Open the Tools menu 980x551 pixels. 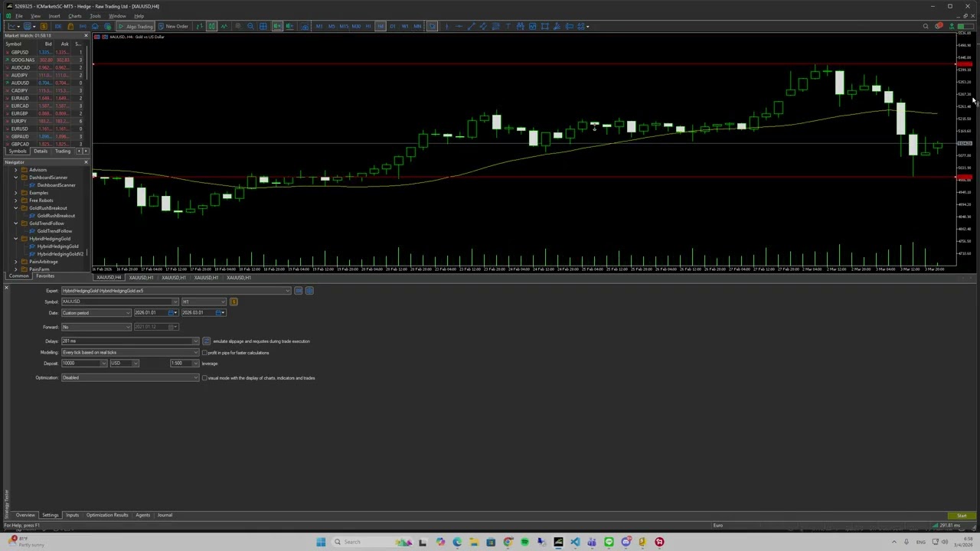(x=95, y=16)
